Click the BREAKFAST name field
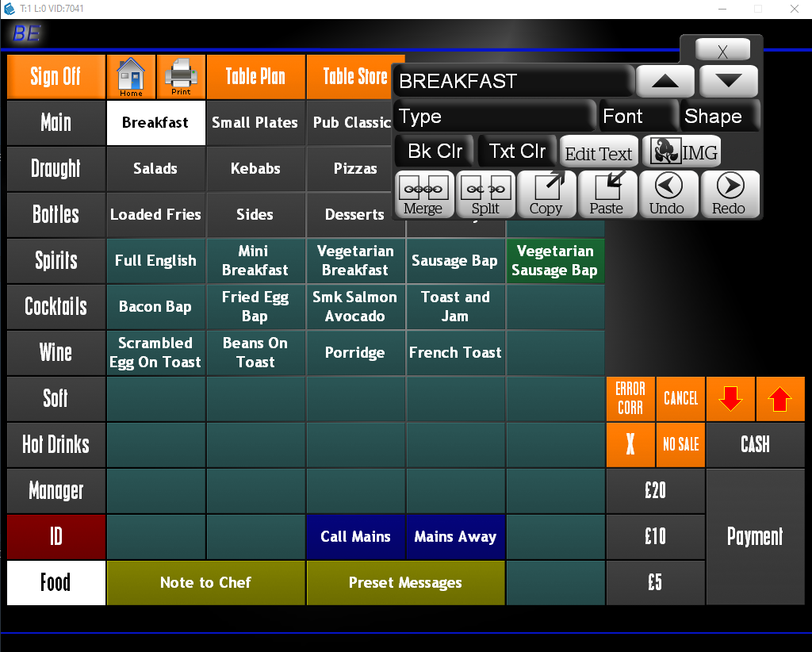This screenshot has width=812, height=652. coord(514,81)
